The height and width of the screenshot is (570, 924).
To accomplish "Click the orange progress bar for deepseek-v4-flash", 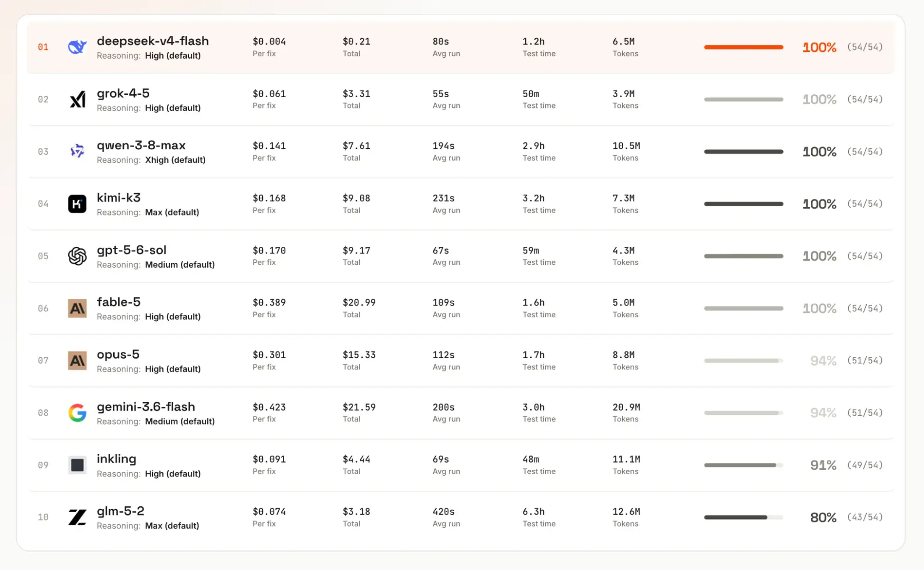I will (743, 47).
